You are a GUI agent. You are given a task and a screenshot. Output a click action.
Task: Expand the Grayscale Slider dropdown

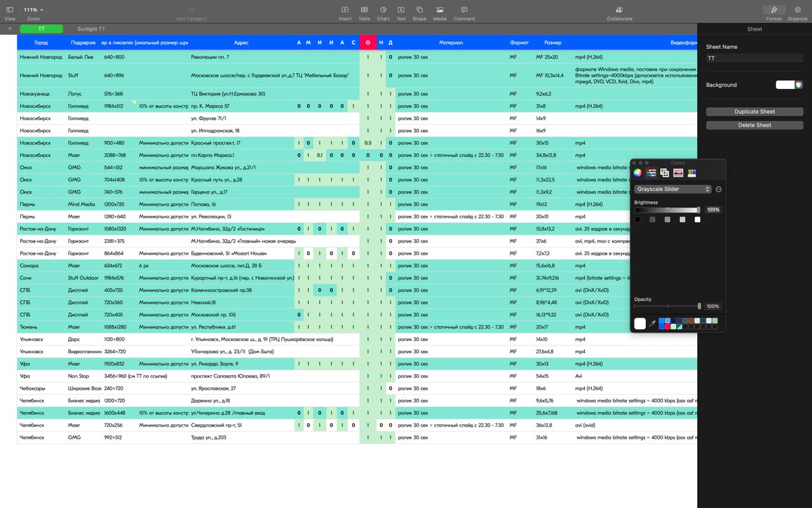point(672,189)
